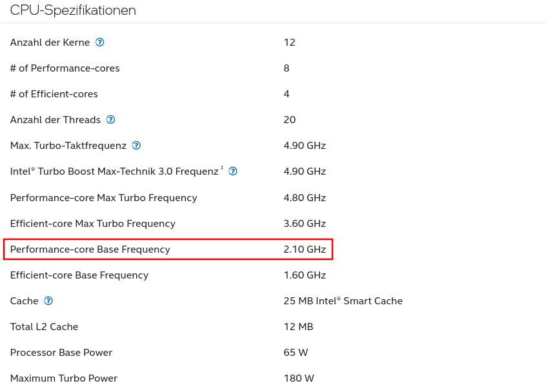Select the 3.60 GHz value

coord(305,224)
